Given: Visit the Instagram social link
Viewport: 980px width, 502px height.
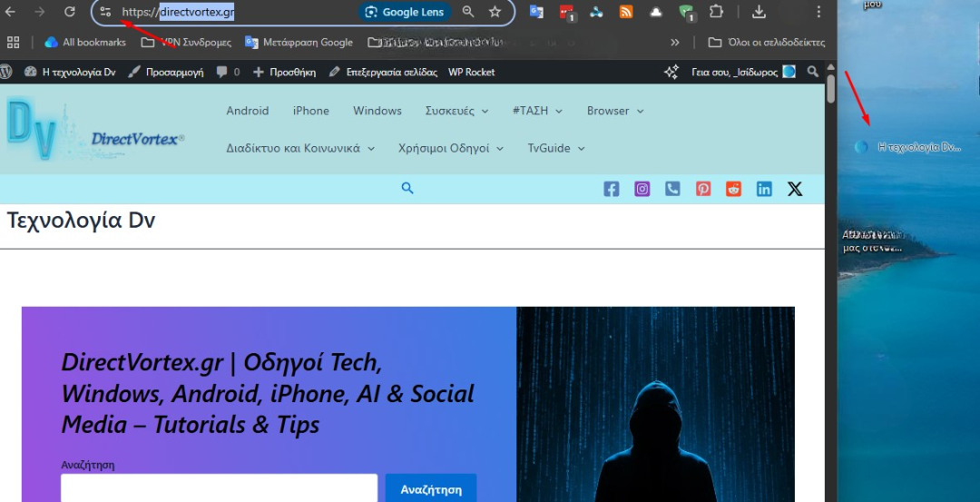Looking at the screenshot, I should click(x=642, y=189).
